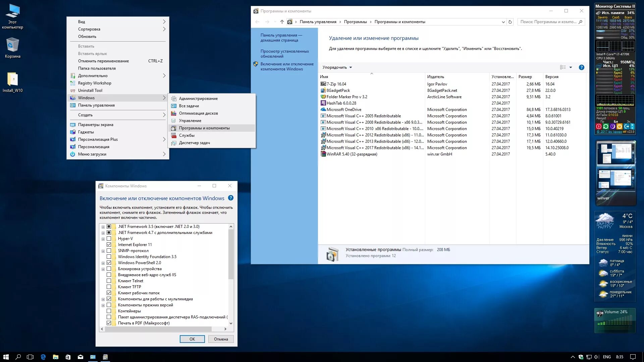Open the view options dropdown arrow
Image resolution: width=644 pixels, height=362 pixels.
571,67
